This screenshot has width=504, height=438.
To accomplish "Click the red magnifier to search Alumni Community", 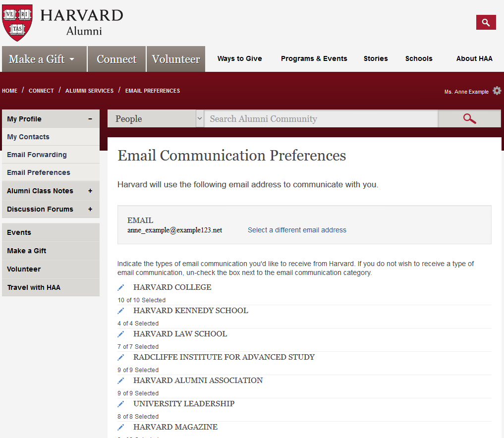I will tap(469, 118).
